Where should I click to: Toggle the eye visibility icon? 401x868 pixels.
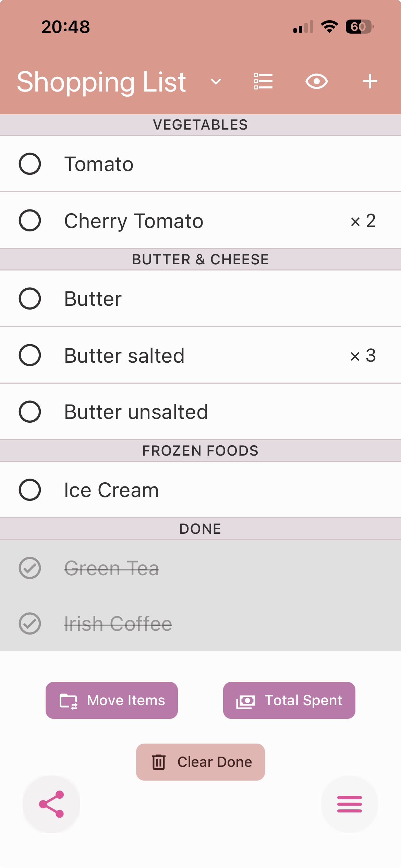tap(316, 82)
